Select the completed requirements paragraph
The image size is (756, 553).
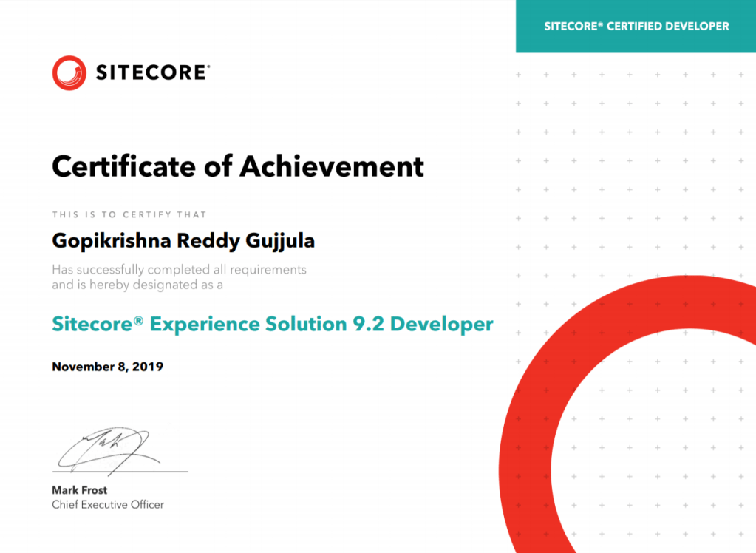coord(177,275)
